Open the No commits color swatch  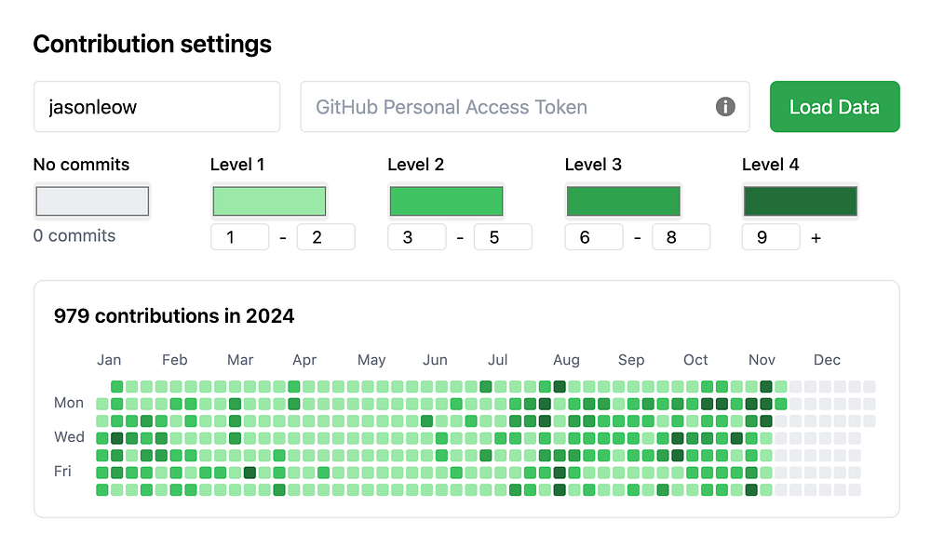tap(91, 201)
